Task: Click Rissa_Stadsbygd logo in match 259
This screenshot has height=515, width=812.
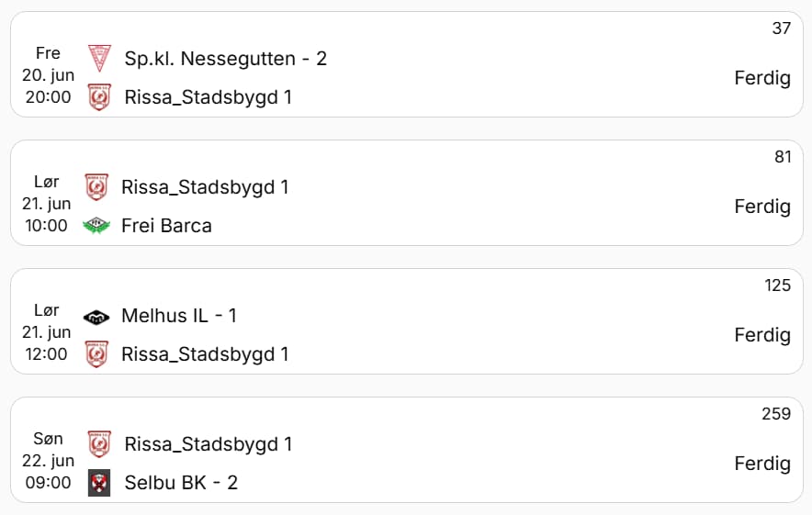Action: coord(98,444)
